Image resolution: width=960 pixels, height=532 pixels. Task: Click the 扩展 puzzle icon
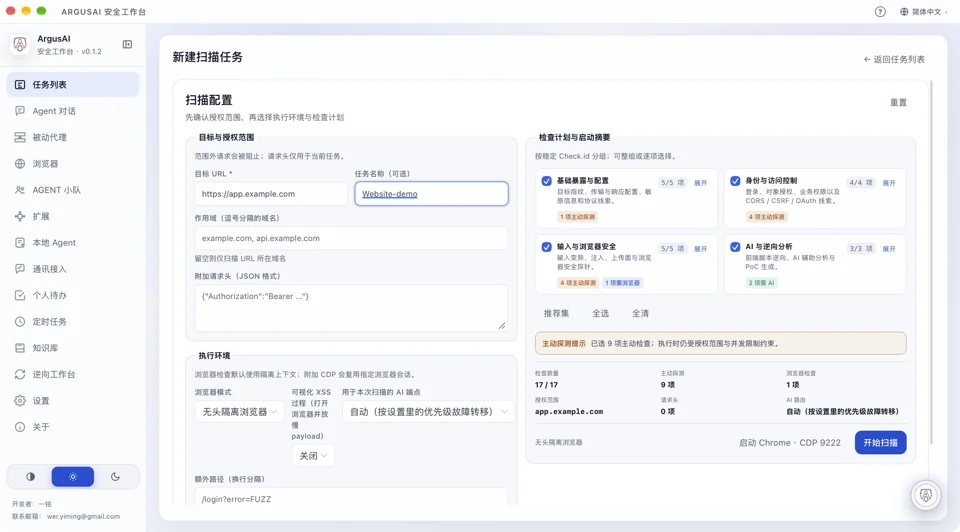pos(20,216)
